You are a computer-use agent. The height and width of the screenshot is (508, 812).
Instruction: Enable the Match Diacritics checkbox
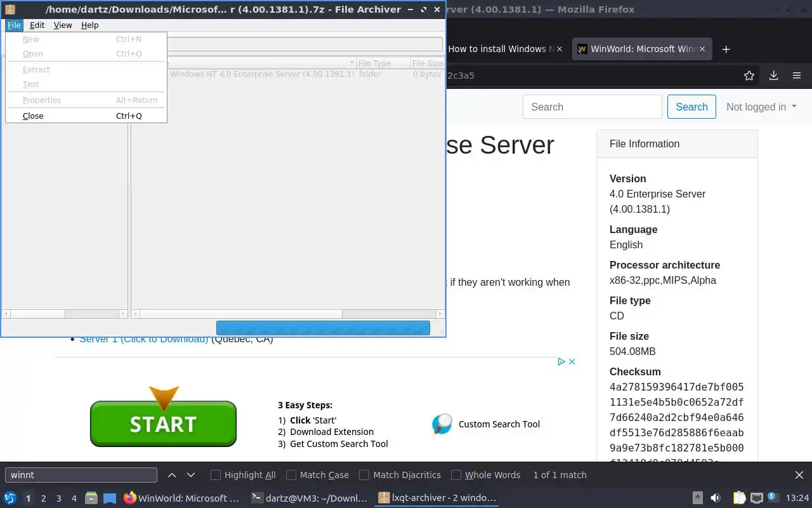[x=364, y=475]
